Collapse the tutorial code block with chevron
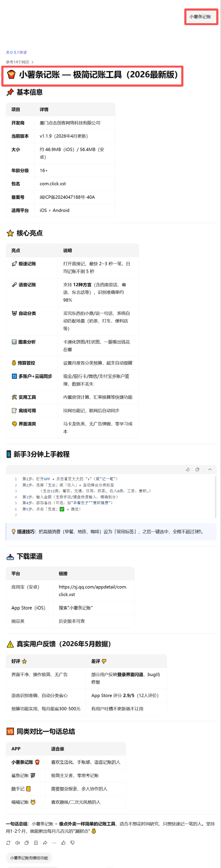Viewport: 221px width, 868px height. (210, 469)
